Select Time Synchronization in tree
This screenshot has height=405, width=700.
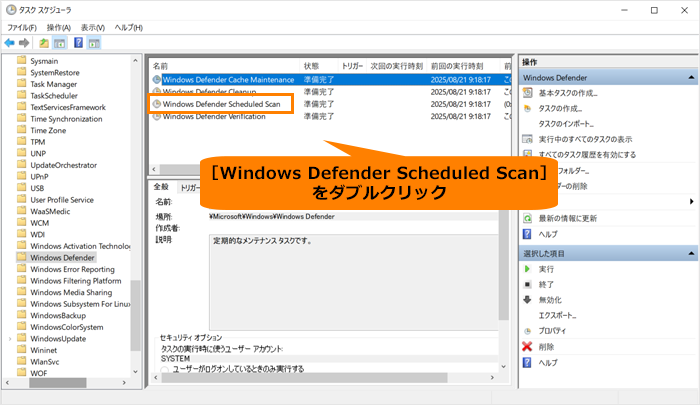(x=66, y=119)
